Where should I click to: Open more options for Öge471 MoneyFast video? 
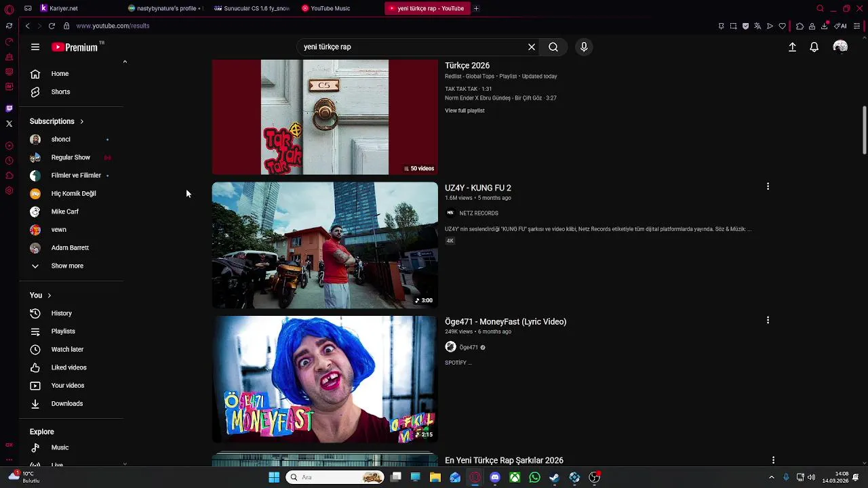[x=768, y=320]
